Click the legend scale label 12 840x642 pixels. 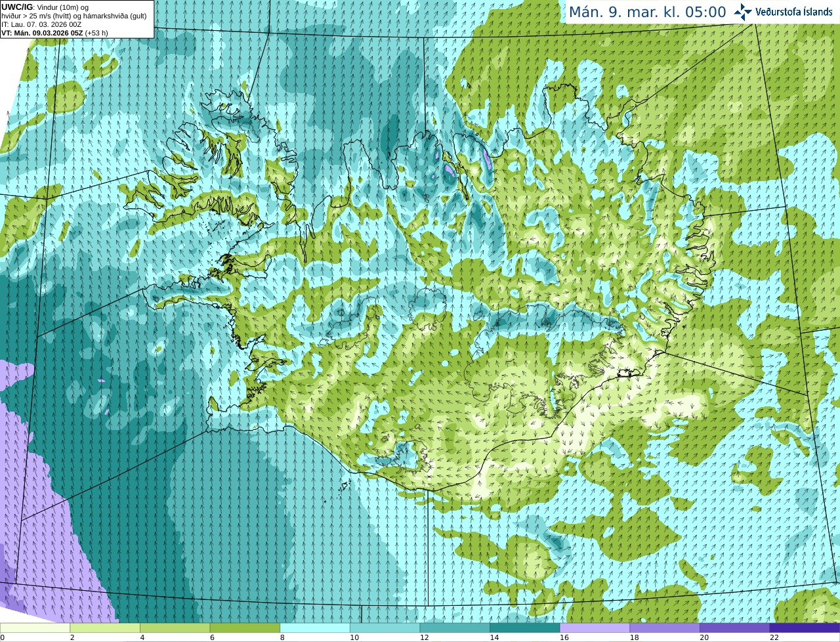(424, 637)
